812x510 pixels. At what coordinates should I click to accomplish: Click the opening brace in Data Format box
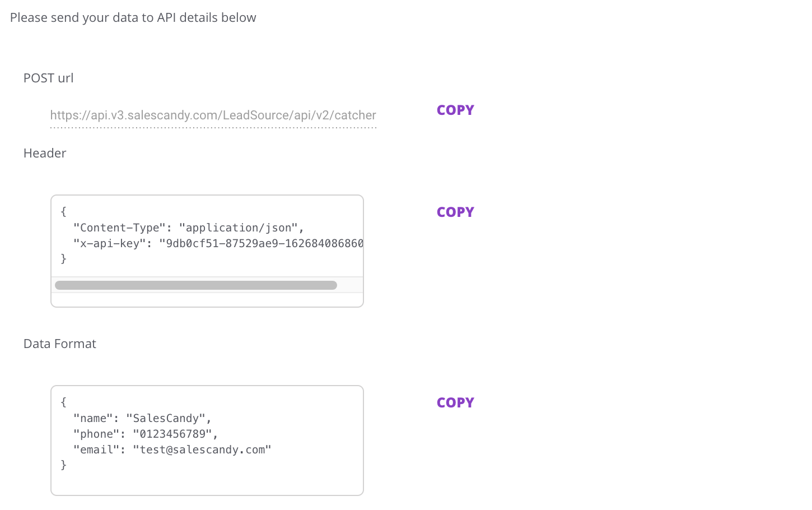(64, 402)
